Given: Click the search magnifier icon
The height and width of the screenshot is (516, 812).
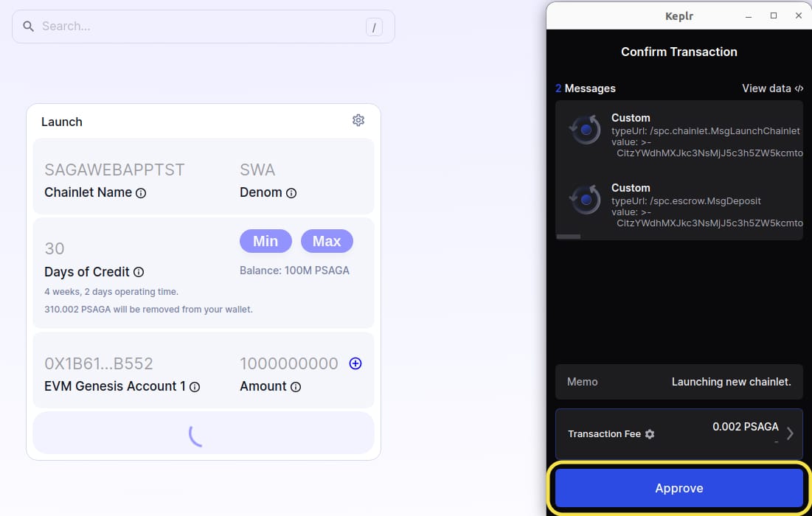Looking at the screenshot, I should [x=29, y=27].
